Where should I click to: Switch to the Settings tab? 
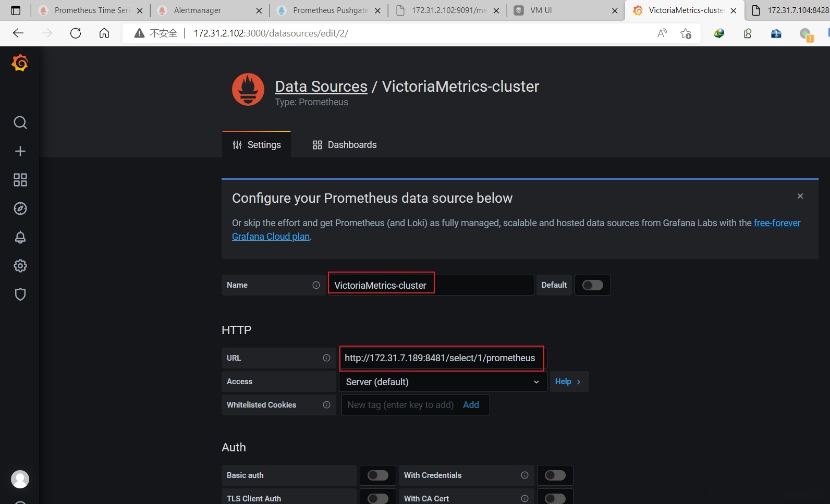(257, 144)
